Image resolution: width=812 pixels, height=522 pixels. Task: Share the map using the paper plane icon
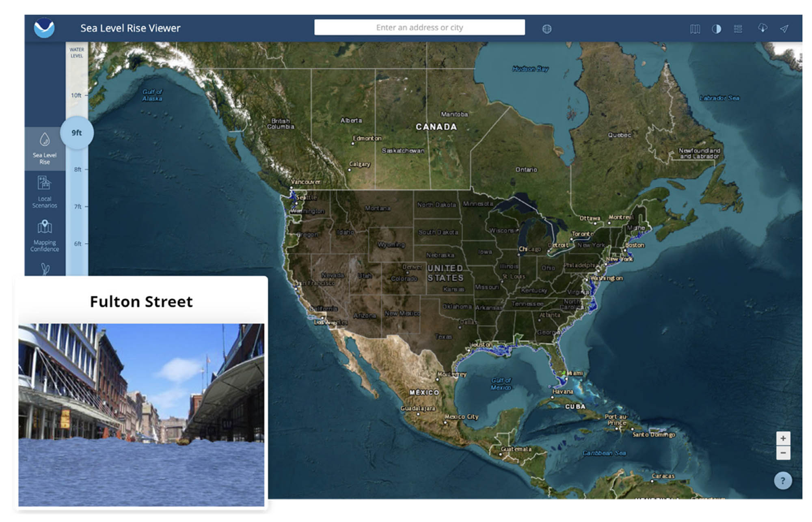pyautogui.click(x=784, y=28)
